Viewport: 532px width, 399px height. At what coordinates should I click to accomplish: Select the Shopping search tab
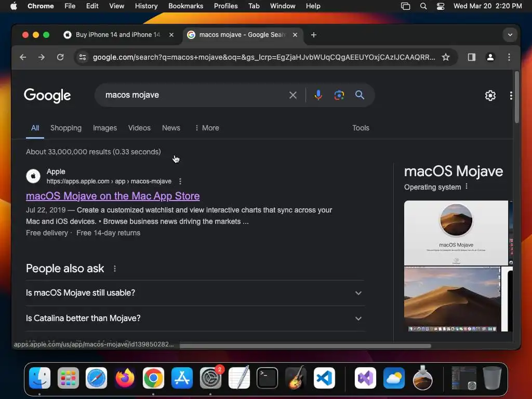click(66, 128)
